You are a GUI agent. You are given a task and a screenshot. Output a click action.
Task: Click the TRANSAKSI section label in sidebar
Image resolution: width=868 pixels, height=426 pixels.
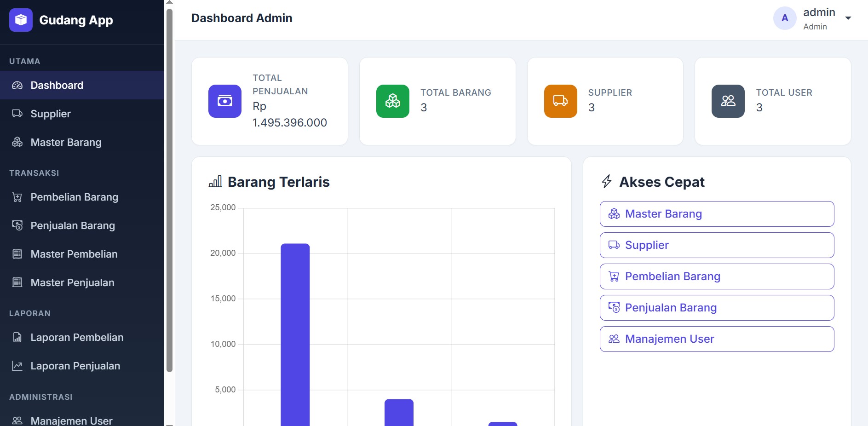click(x=34, y=173)
